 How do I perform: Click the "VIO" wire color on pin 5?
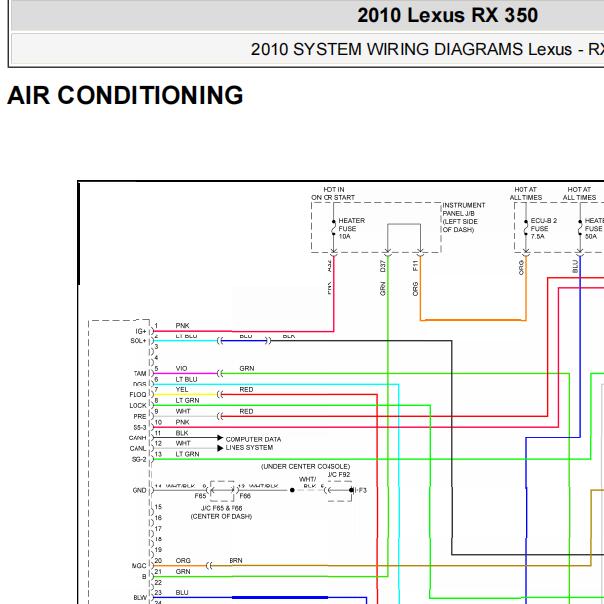point(181,369)
